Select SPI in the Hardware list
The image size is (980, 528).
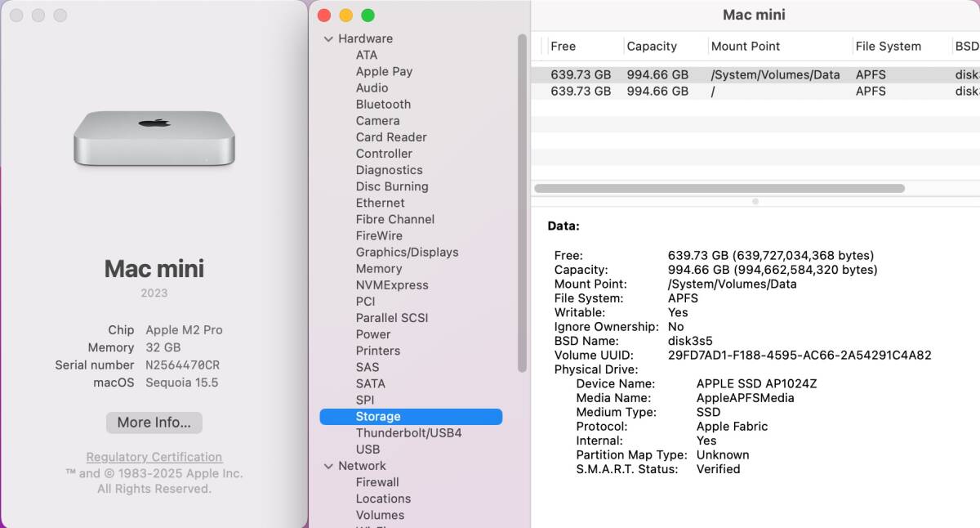[x=364, y=400]
